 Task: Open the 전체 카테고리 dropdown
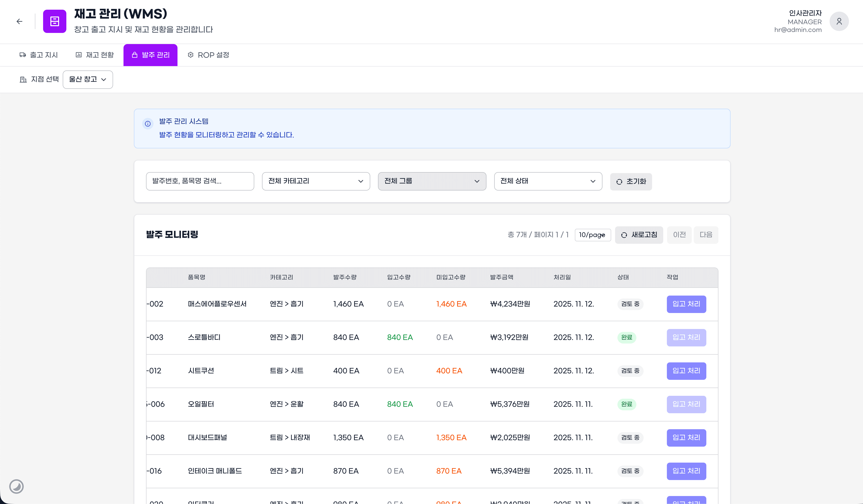pyautogui.click(x=316, y=181)
